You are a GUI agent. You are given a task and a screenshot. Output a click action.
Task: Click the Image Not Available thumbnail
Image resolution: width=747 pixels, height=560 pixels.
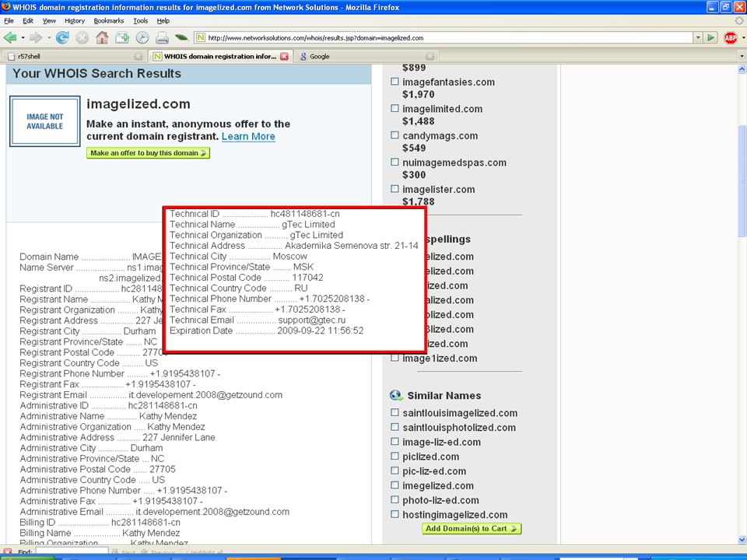tap(45, 121)
